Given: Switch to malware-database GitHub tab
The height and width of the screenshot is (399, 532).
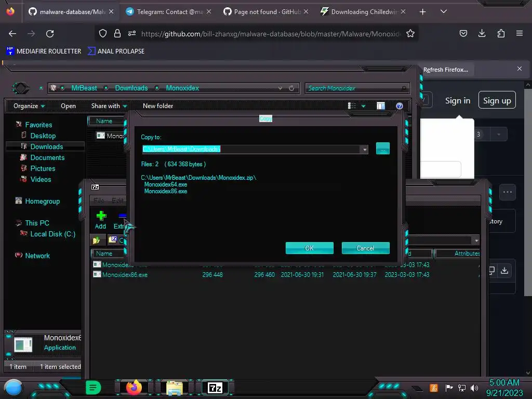Looking at the screenshot, I should tap(71, 12).
